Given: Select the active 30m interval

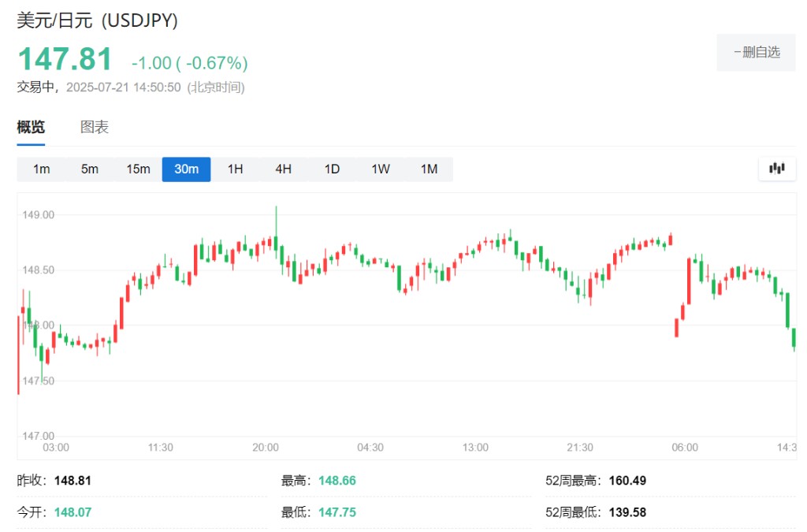Looking at the screenshot, I should pos(186,169).
